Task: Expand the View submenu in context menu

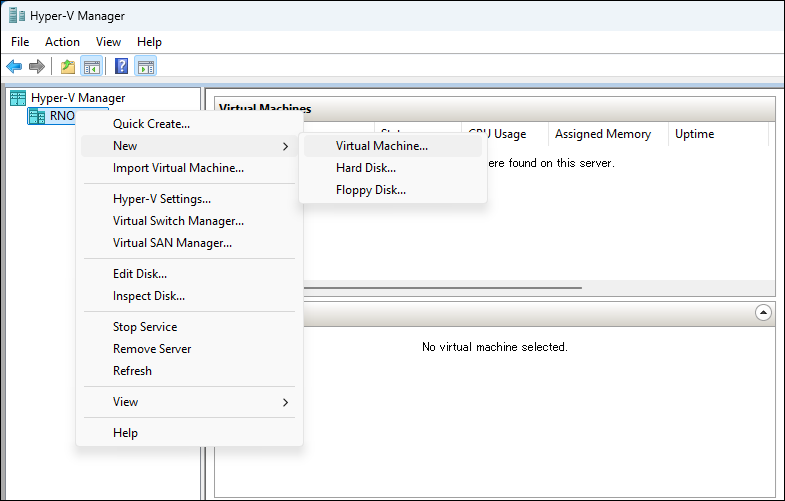Action: (189, 402)
